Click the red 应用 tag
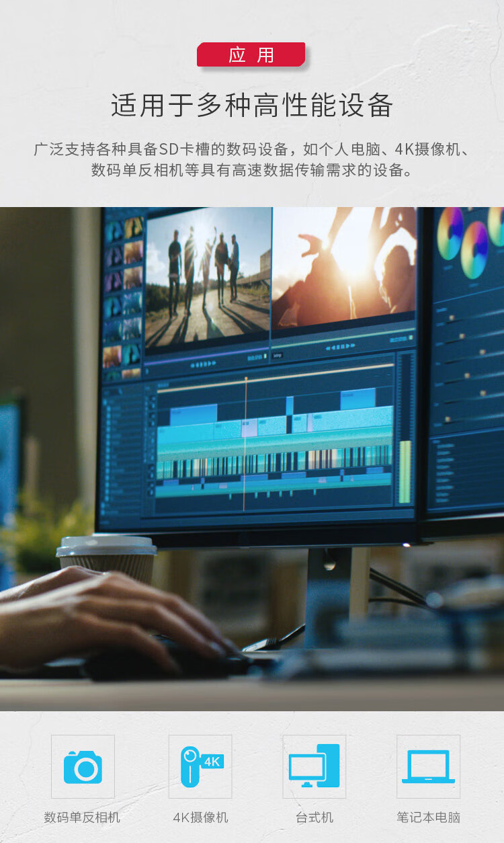This screenshot has height=843, width=504. click(x=251, y=54)
